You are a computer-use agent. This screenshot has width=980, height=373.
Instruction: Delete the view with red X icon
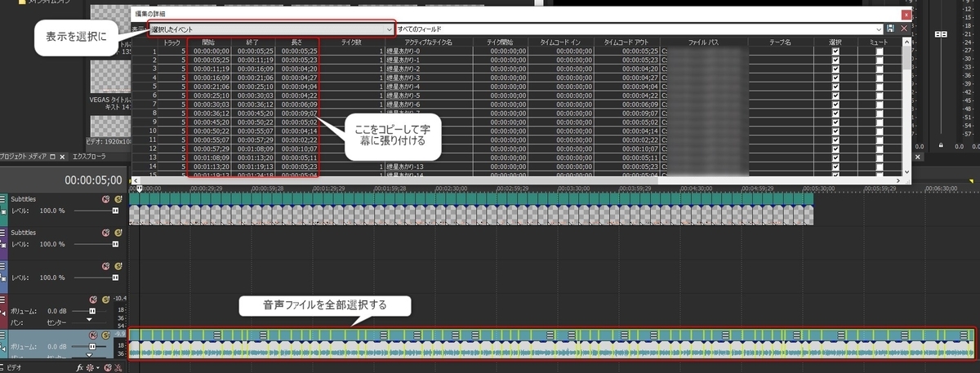tap(904, 29)
